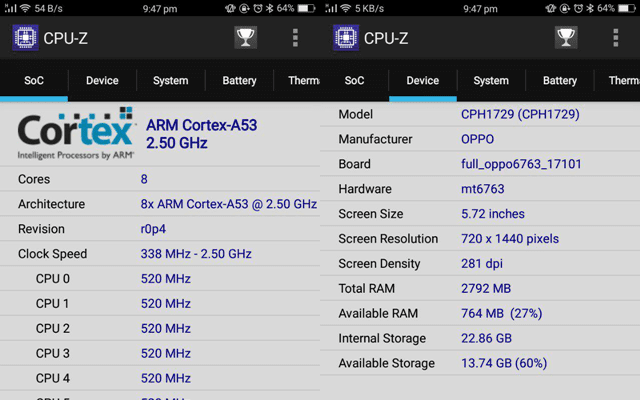Image resolution: width=640 pixels, height=400 pixels.
Task: Select SoC tab on left screen
Action: coord(34,80)
